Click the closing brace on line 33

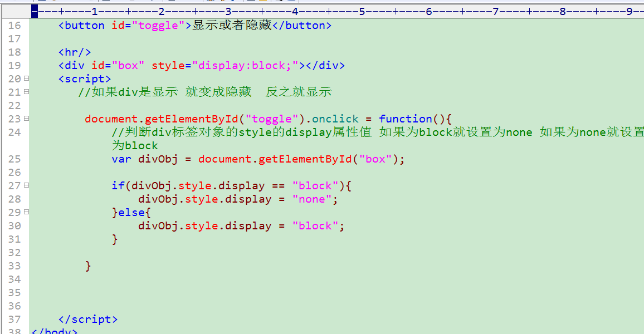pyautogui.click(x=88, y=266)
